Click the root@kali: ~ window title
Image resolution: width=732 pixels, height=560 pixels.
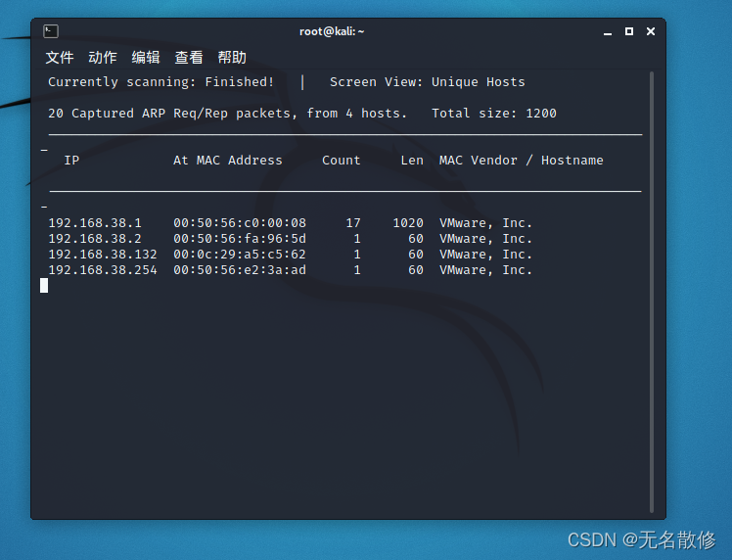point(332,31)
